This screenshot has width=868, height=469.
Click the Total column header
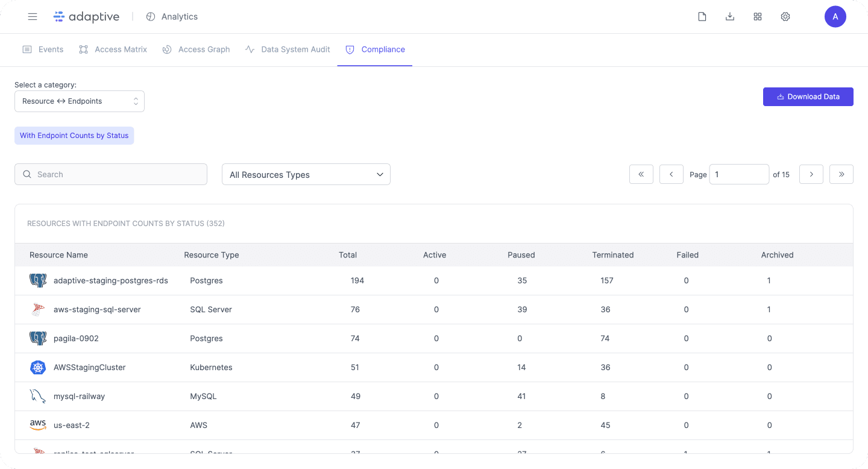click(348, 255)
